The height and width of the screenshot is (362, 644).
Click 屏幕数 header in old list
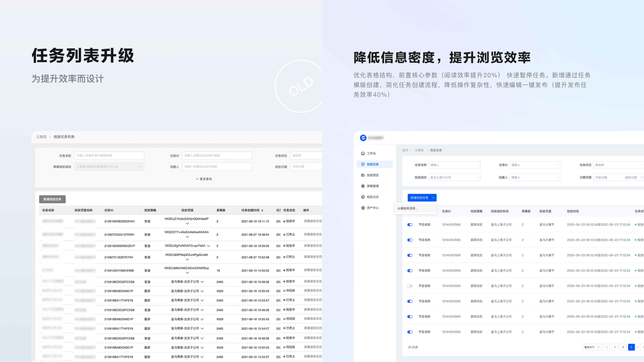click(221, 210)
